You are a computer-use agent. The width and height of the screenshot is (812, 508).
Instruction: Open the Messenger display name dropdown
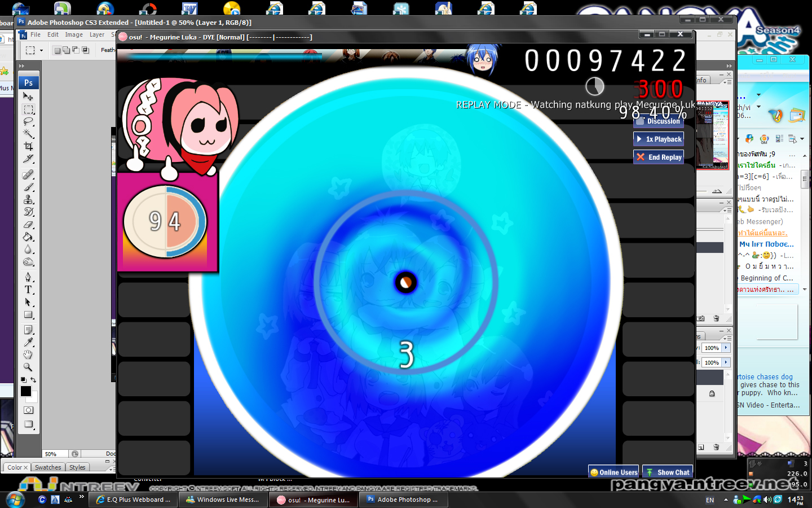click(x=758, y=94)
